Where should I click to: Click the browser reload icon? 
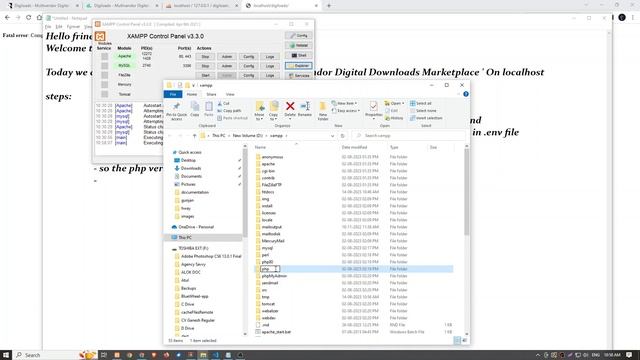coord(28,18)
